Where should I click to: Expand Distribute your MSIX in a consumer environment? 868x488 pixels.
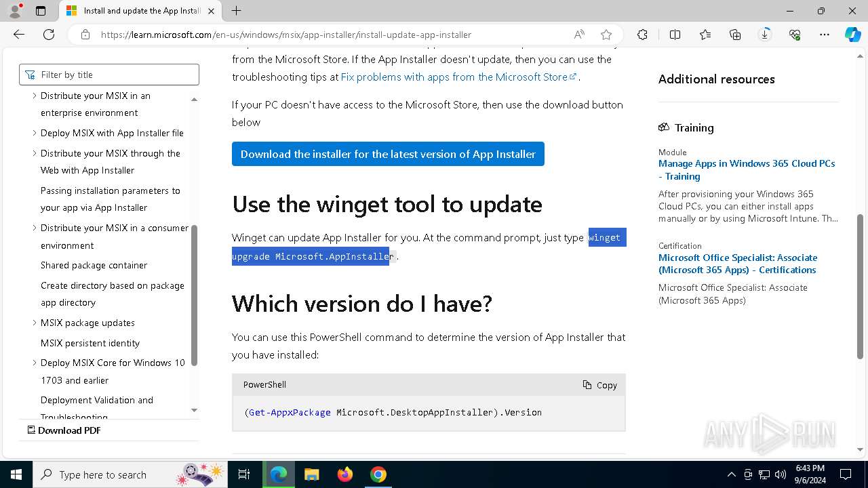point(35,228)
